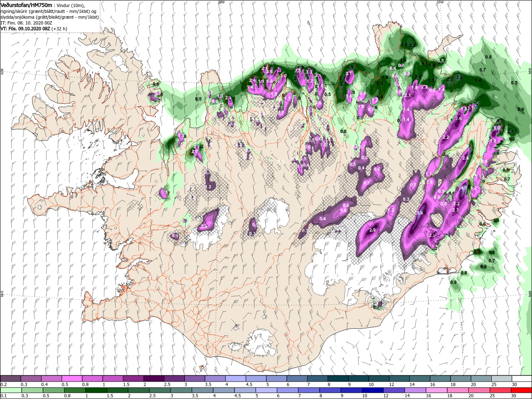The height and width of the screenshot is (399, 532).
Task: Pick light gray top-row swatch for 25–30
Action: (501, 379)
